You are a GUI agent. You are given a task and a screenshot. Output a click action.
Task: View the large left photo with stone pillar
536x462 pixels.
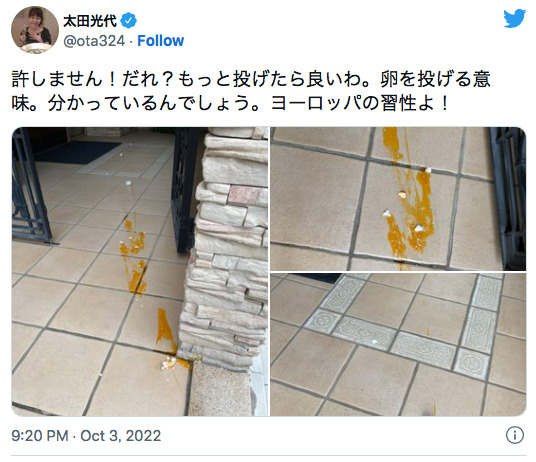click(140, 272)
